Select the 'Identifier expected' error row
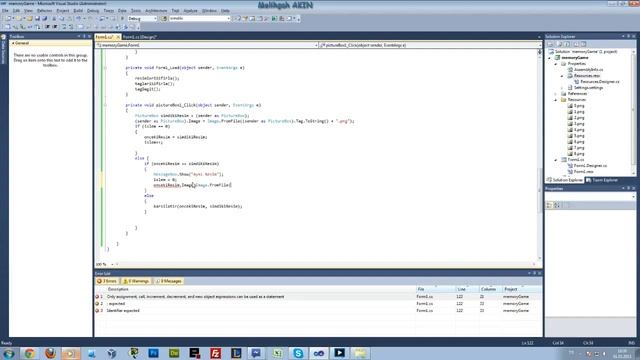This screenshot has height=360, width=640. click(x=318, y=311)
